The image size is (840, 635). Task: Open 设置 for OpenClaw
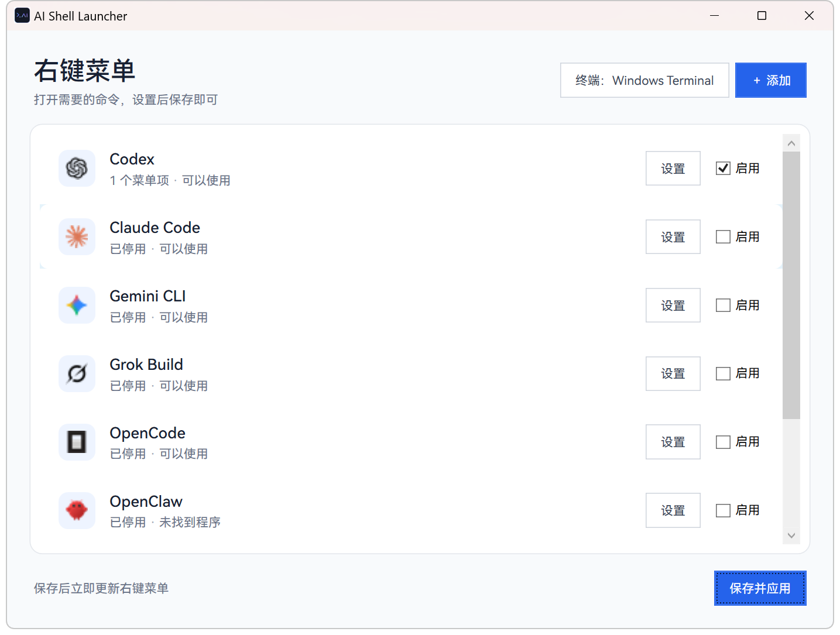coord(673,510)
